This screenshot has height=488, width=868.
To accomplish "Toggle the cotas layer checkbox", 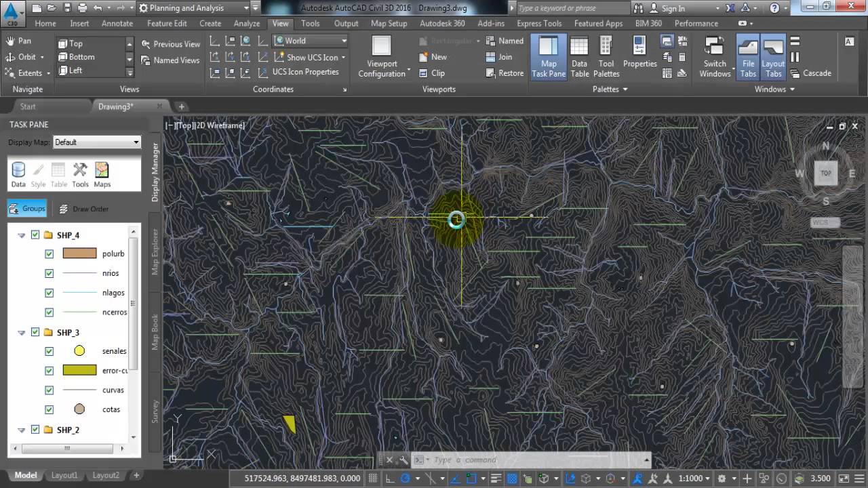I will tap(49, 409).
